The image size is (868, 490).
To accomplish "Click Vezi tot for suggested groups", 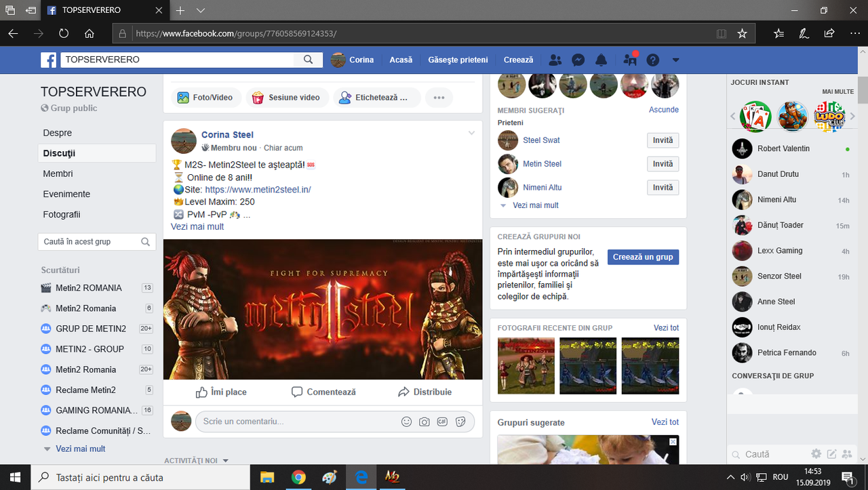I will click(665, 422).
